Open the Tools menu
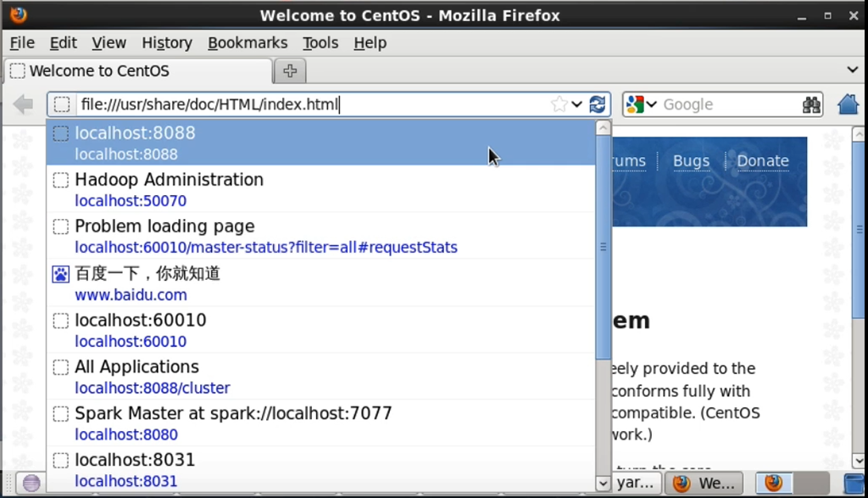This screenshot has width=868, height=498. [320, 42]
